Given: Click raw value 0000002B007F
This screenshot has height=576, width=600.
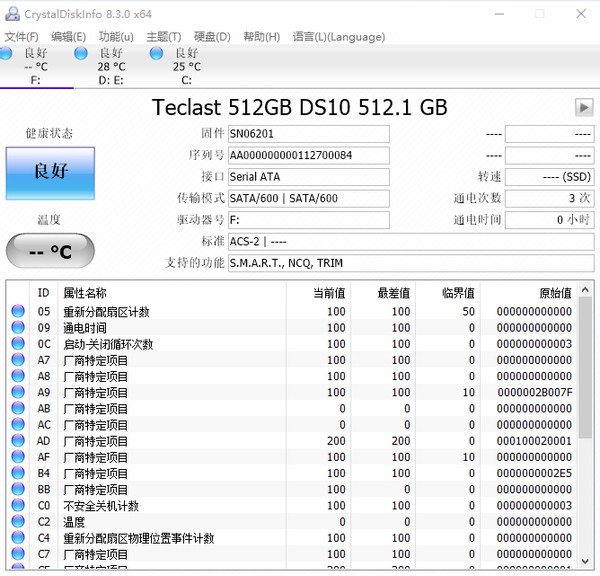Looking at the screenshot, I should click(535, 392).
